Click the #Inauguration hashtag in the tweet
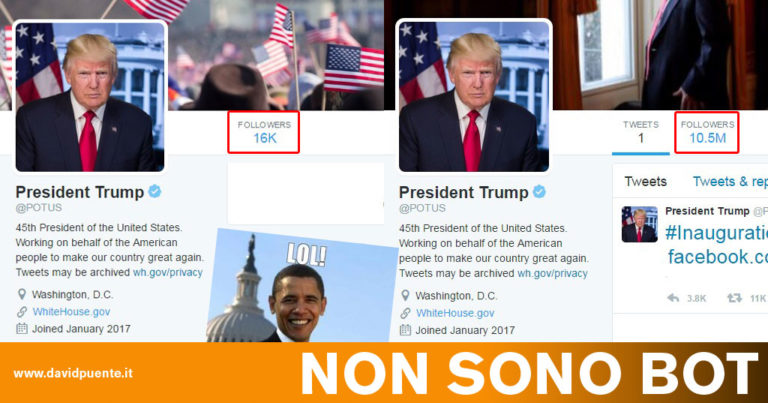Viewport: 768px width, 403px height. coord(716,233)
